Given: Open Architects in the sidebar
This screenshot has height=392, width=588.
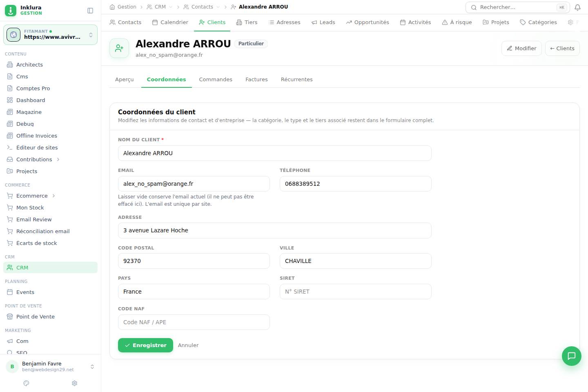Looking at the screenshot, I should [50, 65].
